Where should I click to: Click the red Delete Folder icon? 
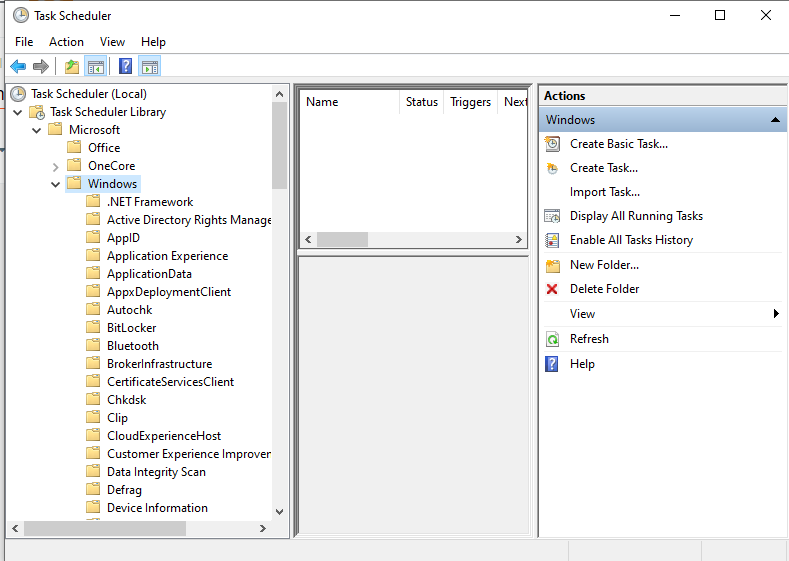pyautogui.click(x=552, y=289)
